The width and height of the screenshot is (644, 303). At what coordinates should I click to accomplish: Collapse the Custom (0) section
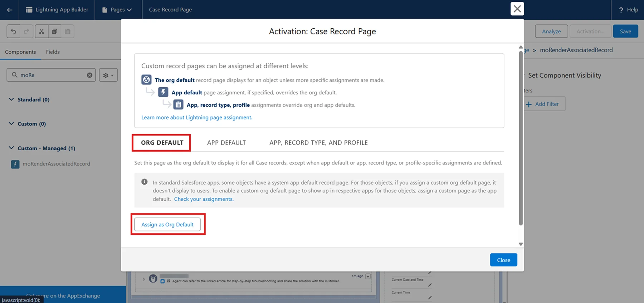[x=11, y=123]
